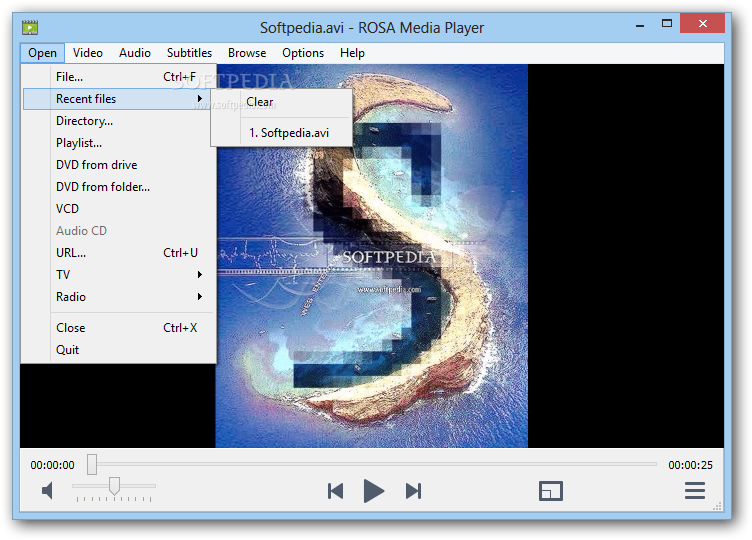The width and height of the screenshot is (752, 540).
Task: Click the ROSA Media Player app icon
Action: tap(30, 27)
